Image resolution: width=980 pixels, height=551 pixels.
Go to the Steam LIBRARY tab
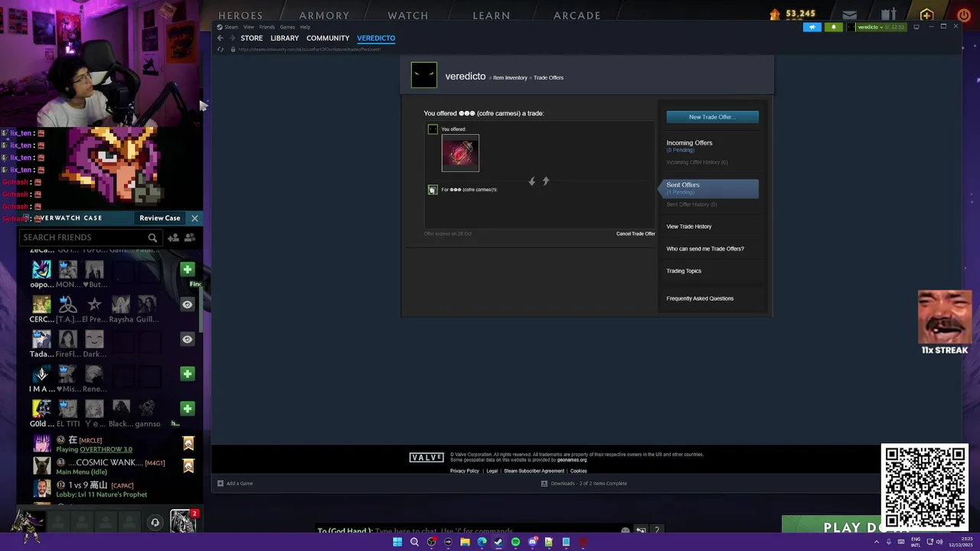point(284,38)
